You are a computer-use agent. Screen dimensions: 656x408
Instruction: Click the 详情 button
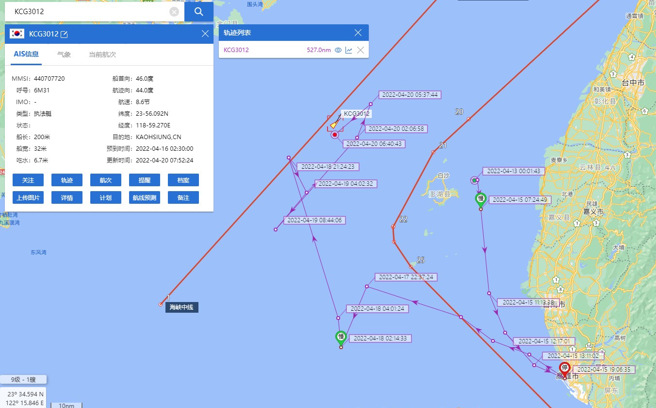coord(67,198)
